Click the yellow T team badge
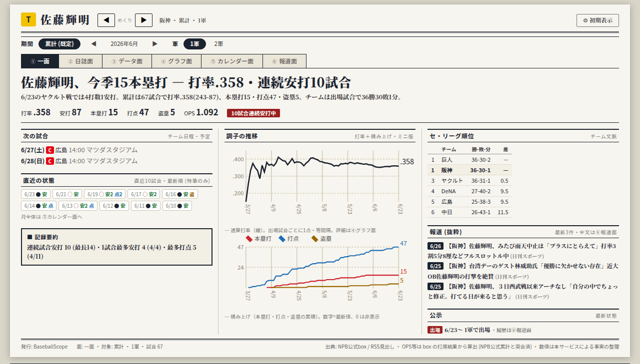Viewport: 640px width, 364px height. 28,19
